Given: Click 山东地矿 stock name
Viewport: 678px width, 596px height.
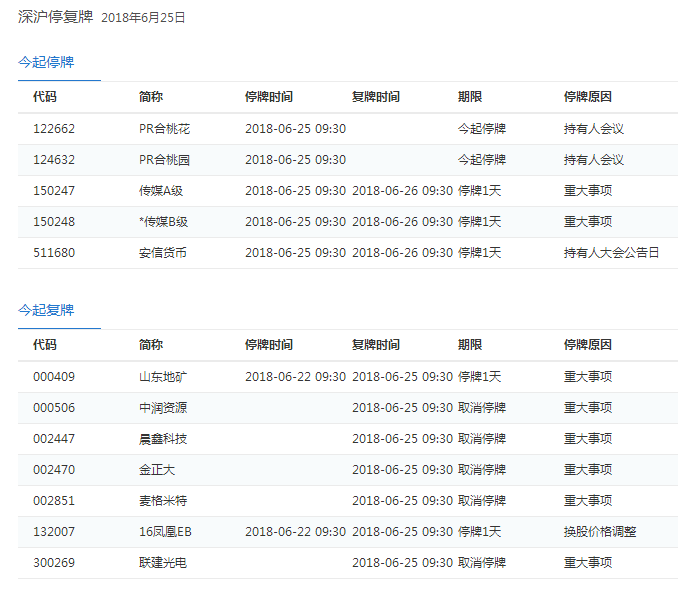Looking at the screenshot, I should point(163,377).
